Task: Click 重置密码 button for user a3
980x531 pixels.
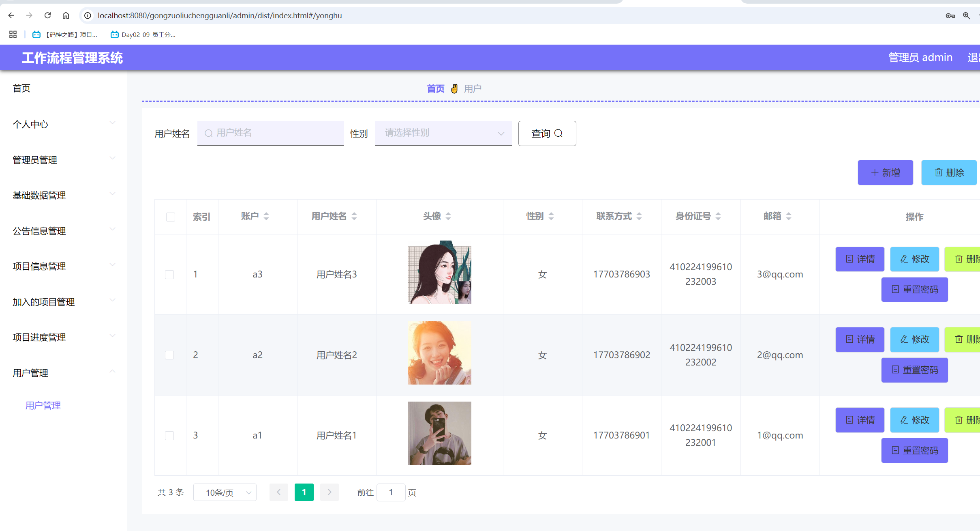Action: coord(914,289)
